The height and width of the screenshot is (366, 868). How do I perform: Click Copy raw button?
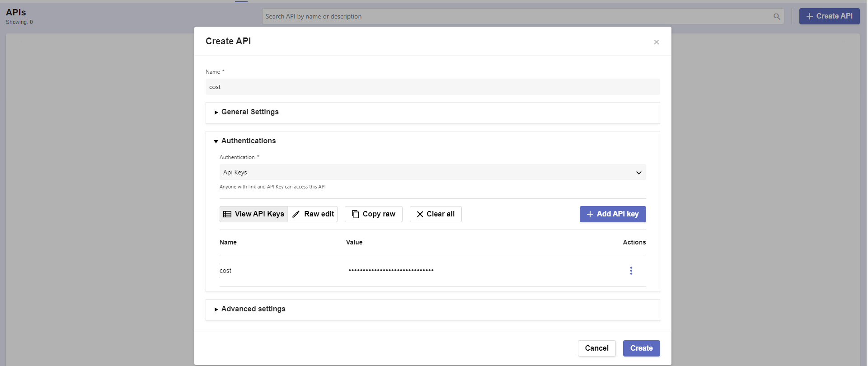374,214
